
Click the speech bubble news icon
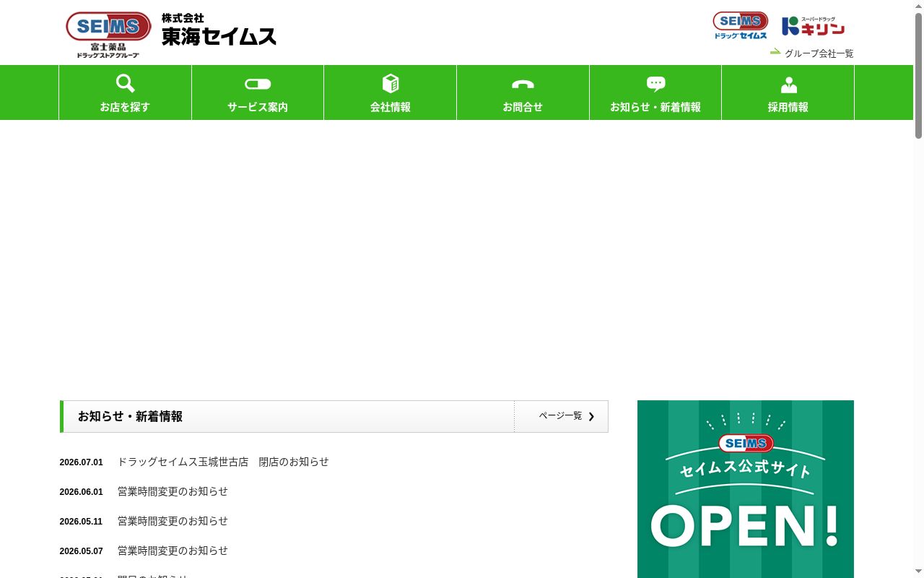655,84
